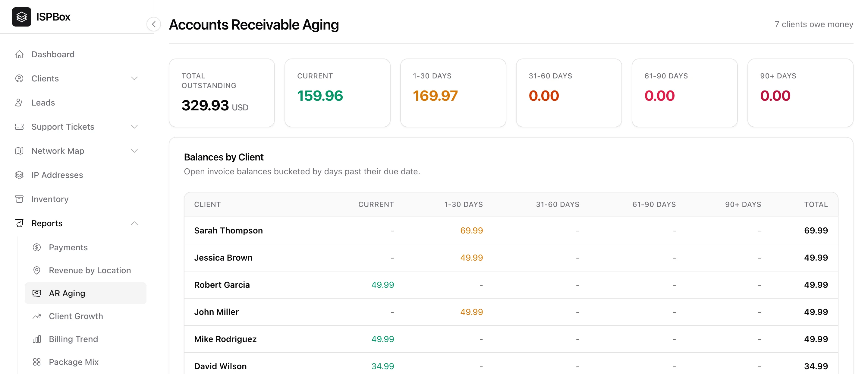The height and width of the screenshot is (374, 868).
Task: Click Robert Garcia's 49.99 current amount
Action: tap(382, 285)
